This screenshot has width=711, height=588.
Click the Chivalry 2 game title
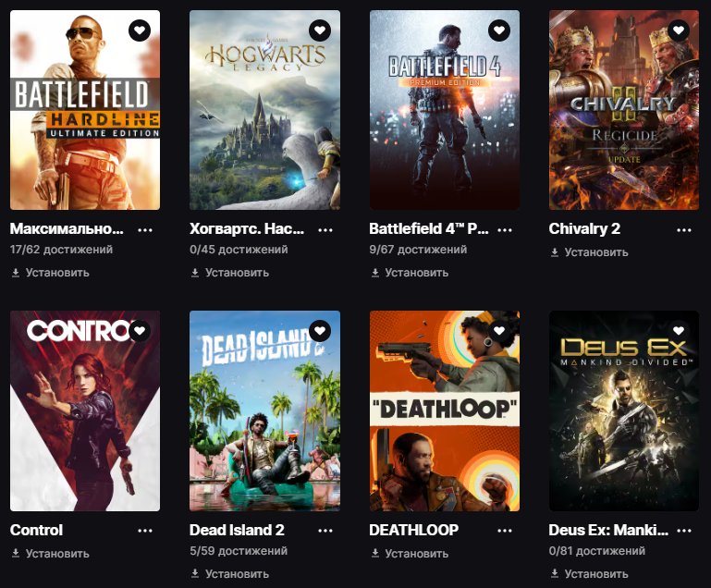pyautogui.click(x=584, y=228)
